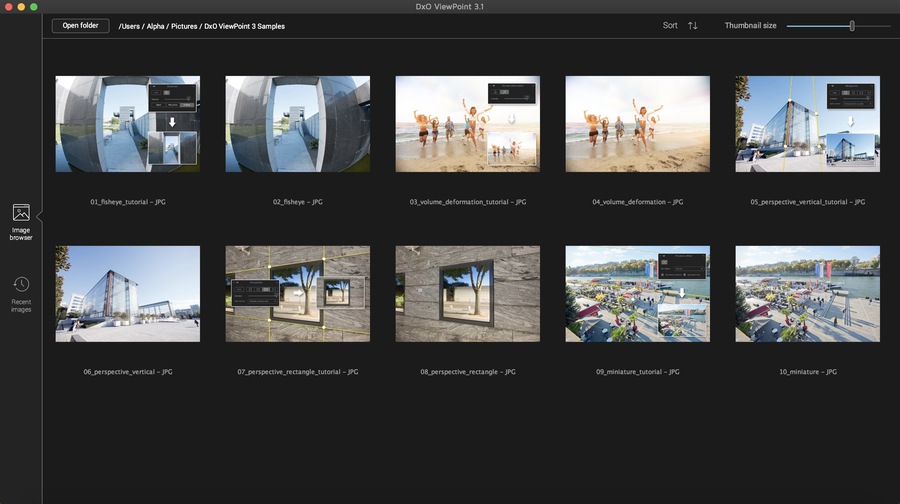Click filename text 07_perspective_rectangle_tutorial – JPG
This screenshot has height=504, width=900.
tap(298, 372)
